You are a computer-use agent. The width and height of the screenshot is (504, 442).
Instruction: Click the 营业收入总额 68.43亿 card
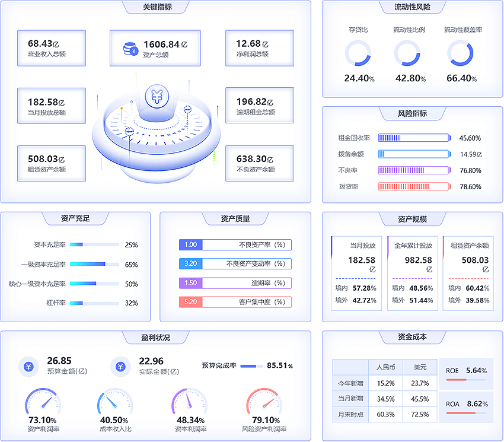(52, 48)
